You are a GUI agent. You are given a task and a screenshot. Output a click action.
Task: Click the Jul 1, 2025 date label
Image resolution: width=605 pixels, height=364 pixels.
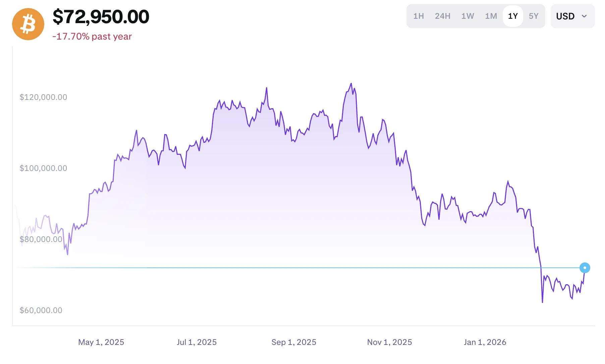(x=197, y=342)
